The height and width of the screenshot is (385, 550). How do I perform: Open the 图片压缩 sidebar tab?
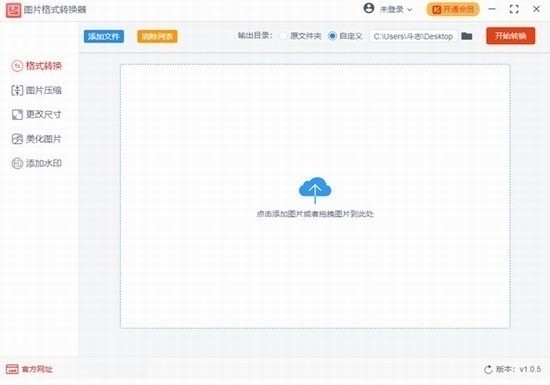(x=37, y=90)
